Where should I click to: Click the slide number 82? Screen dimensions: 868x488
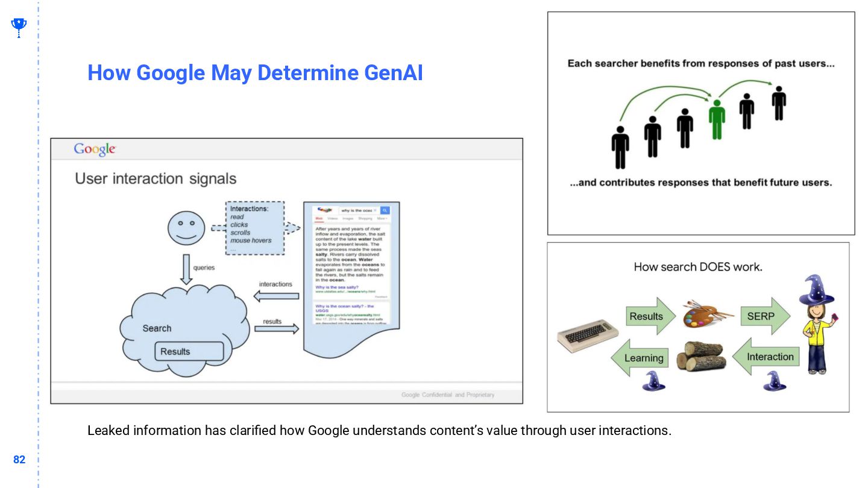click(x=19, y=460)
